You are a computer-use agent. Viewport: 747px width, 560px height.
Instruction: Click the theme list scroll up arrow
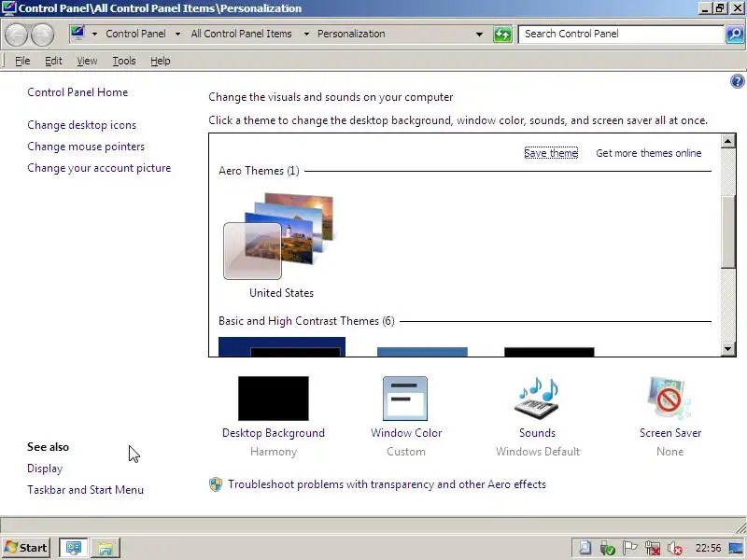click(x=727, y=141)
